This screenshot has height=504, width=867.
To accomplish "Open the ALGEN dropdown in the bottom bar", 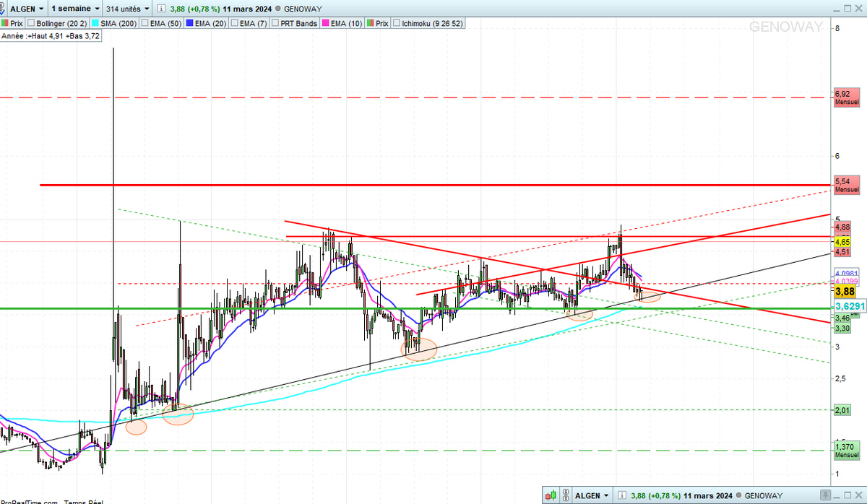I will click(592, 495).
